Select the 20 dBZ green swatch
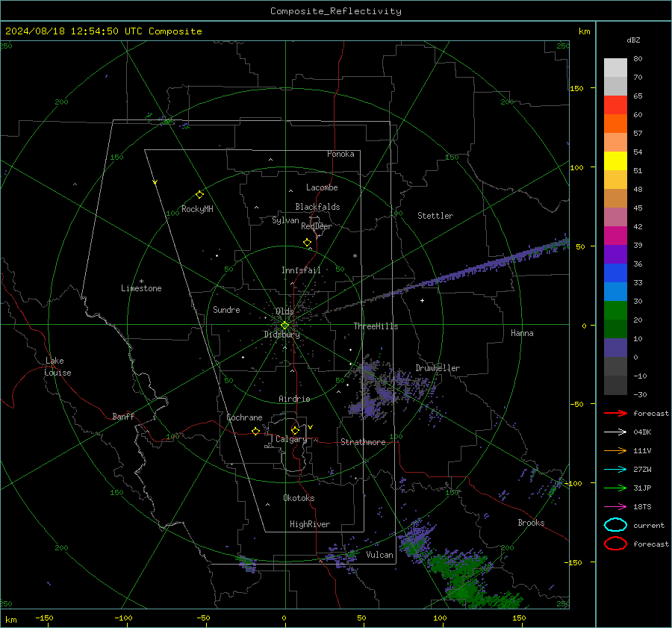Image resolution: width=672 pixels, height=628 pixels. pyautogui.click(x=615, y=311)
